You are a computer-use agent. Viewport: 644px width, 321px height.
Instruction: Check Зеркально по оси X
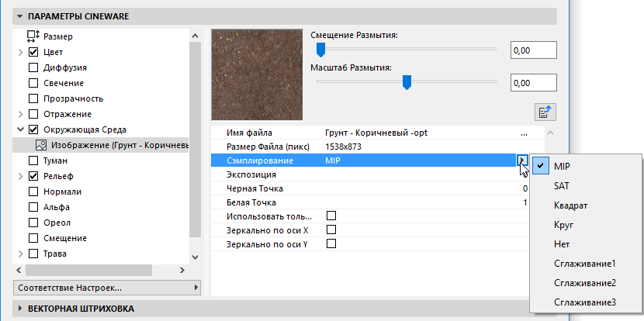[x=331, y=230]
